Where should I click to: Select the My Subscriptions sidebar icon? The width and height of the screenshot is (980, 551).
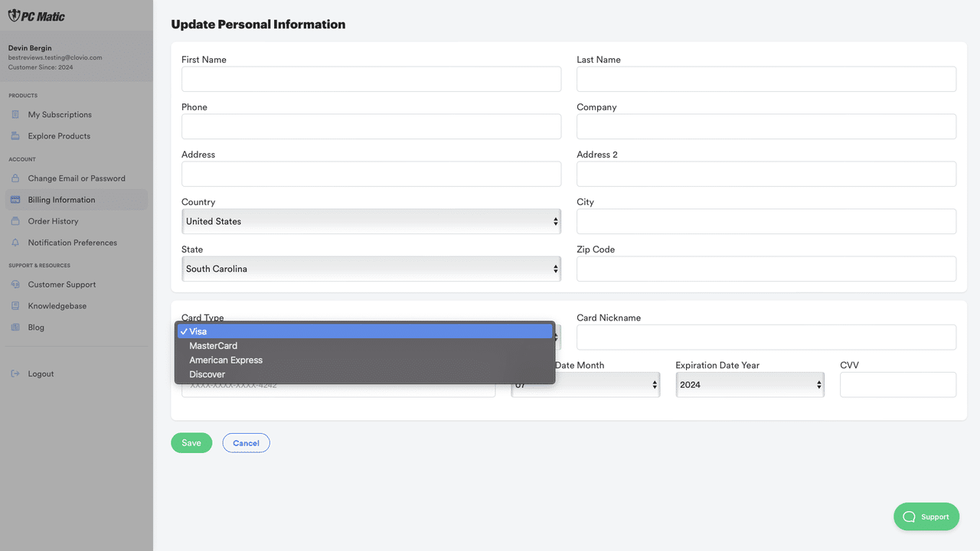[x=15, y=114]
